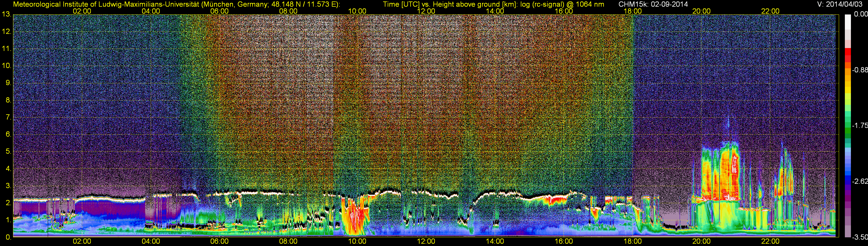
Task: Click "10:00" on the bottom time axis
Action: tap(357, 241)
